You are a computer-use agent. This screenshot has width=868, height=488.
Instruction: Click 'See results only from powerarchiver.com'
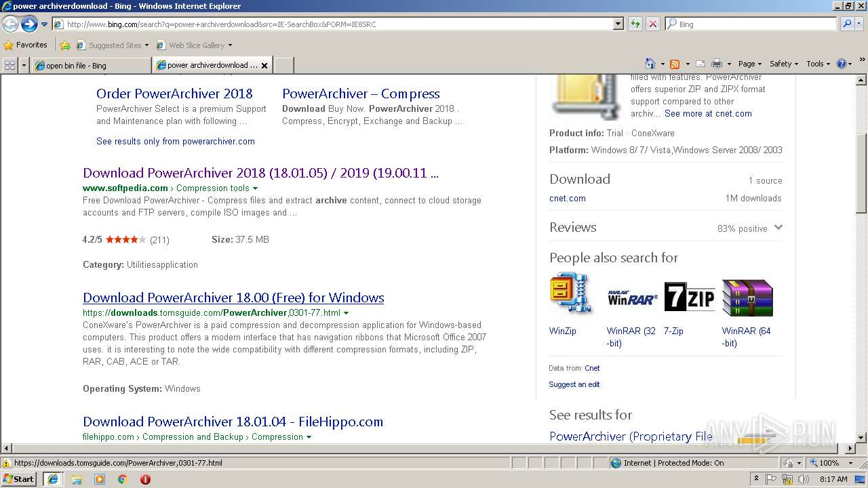coord(176,141)
